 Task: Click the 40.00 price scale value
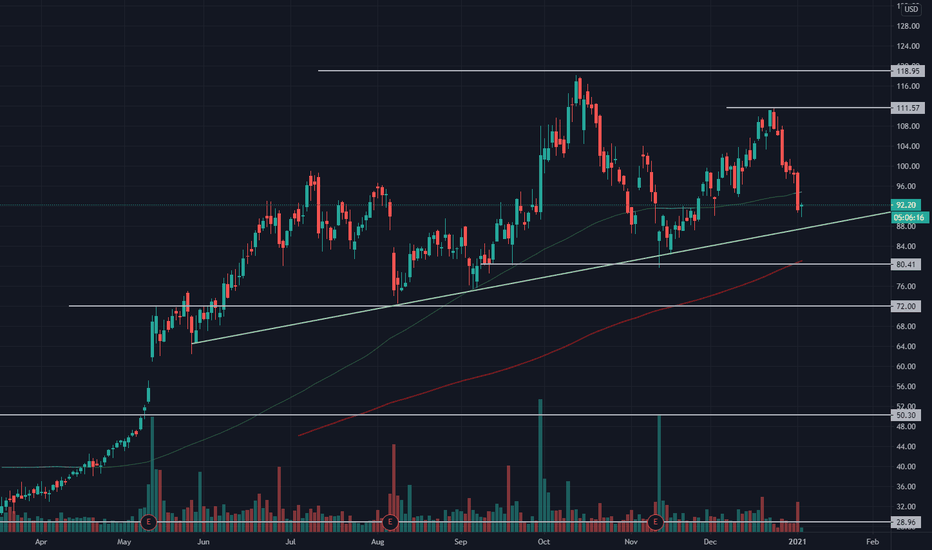click(908, 467)
